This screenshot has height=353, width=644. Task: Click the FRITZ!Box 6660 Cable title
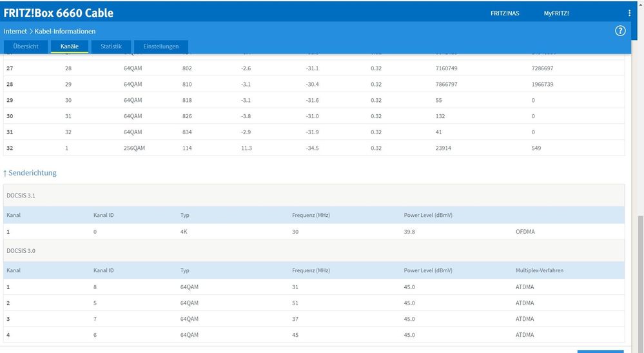(58, 13)
